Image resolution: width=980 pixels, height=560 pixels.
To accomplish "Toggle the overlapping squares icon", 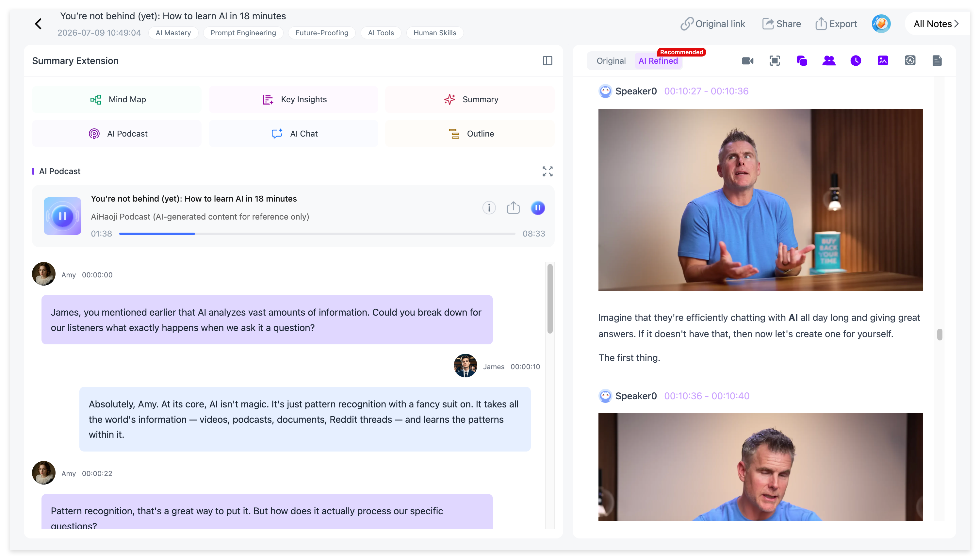I will coord(802,61).
